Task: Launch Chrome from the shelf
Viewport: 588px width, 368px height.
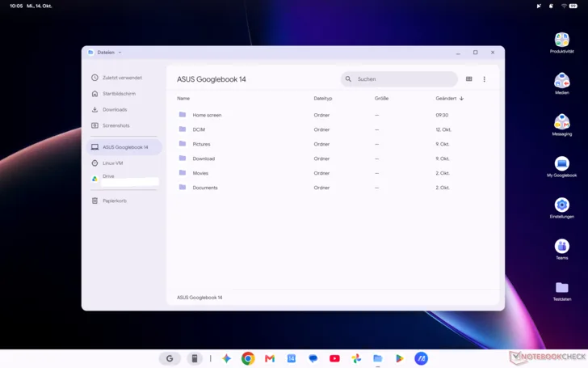Action: 248,358
